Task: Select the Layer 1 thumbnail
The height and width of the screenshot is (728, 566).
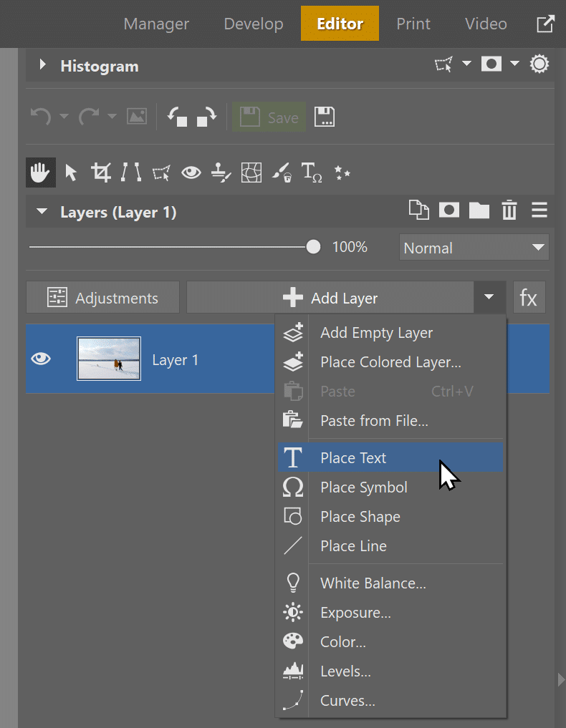Action: pyautogui.click(x=109, y=359)
